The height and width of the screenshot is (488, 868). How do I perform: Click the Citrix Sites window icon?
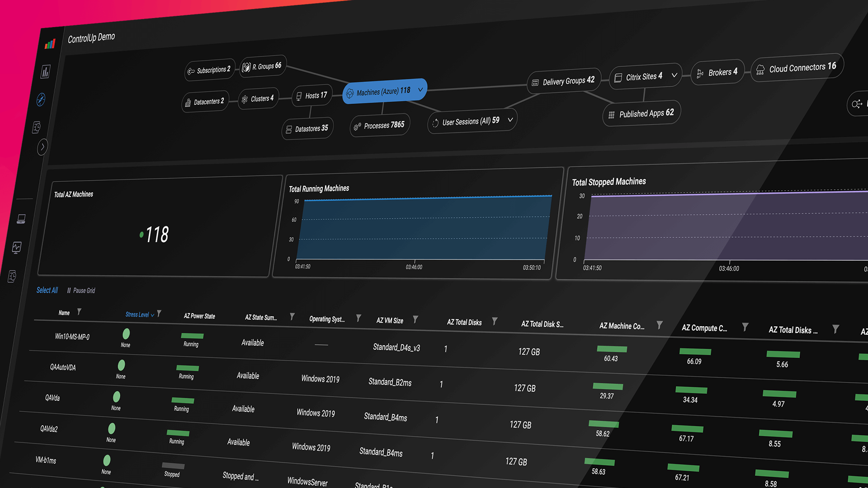coord(618,78)
